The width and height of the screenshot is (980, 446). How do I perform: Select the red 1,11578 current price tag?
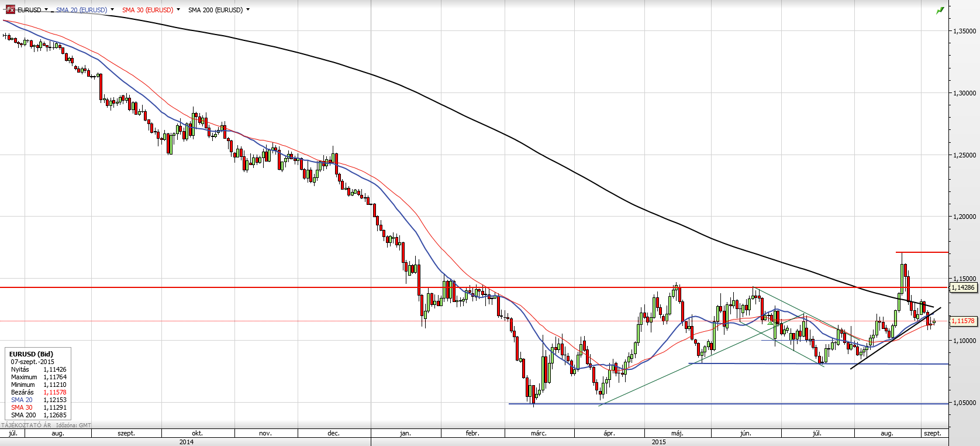point(963,321)
